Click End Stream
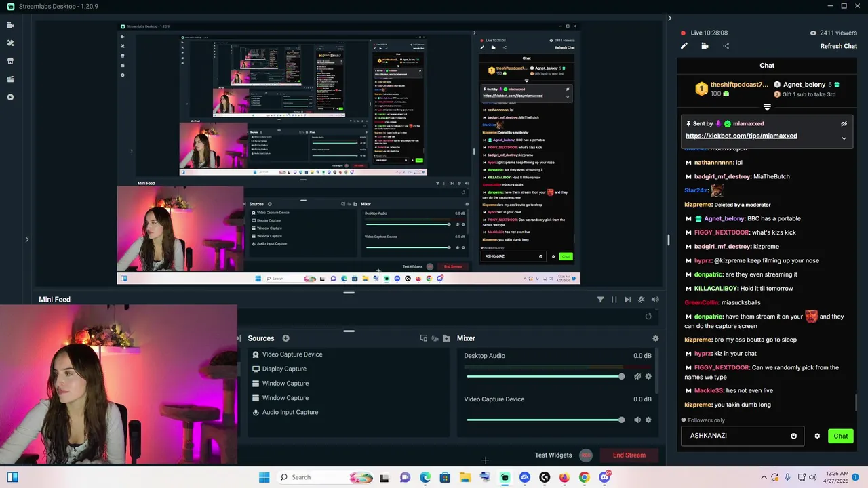The height and width of the screenshot is (488, 868). click(x=629, y=455)
